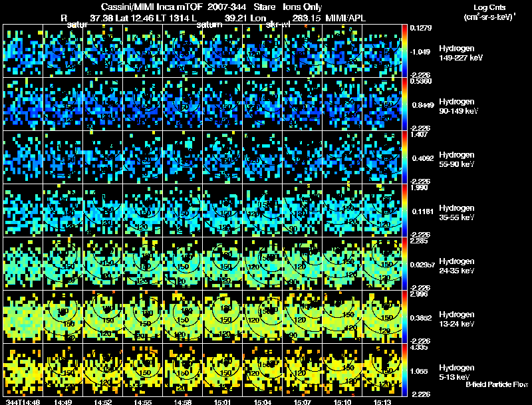
Task: Click the 1.055 color scale value
Action: click(x=419, y=372)
